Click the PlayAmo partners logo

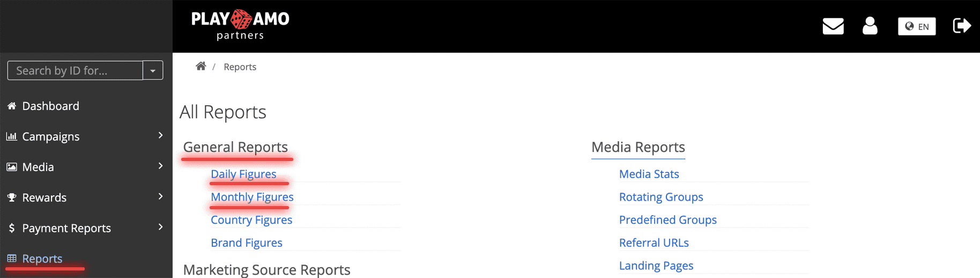pyautogui.click(x=240, y=25)
